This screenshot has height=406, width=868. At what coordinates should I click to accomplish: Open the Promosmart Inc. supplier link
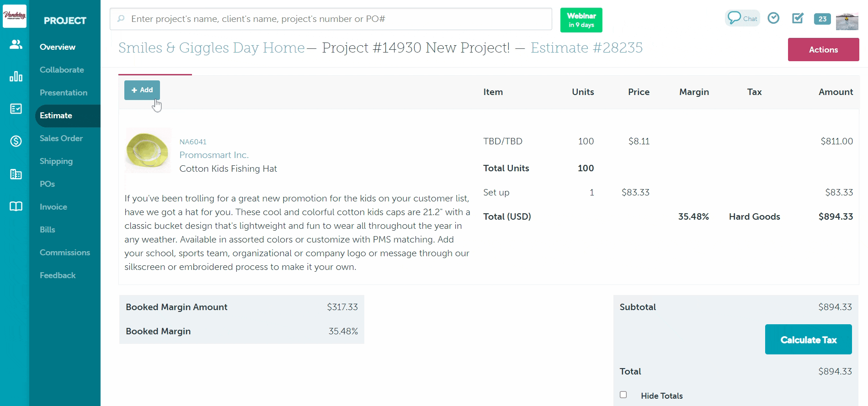[x=214, y=155]
